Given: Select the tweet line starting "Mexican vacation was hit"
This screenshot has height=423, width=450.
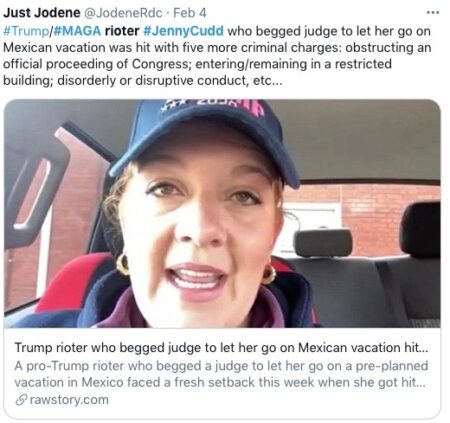Looking at the screenshot, I should pos(217,47).
